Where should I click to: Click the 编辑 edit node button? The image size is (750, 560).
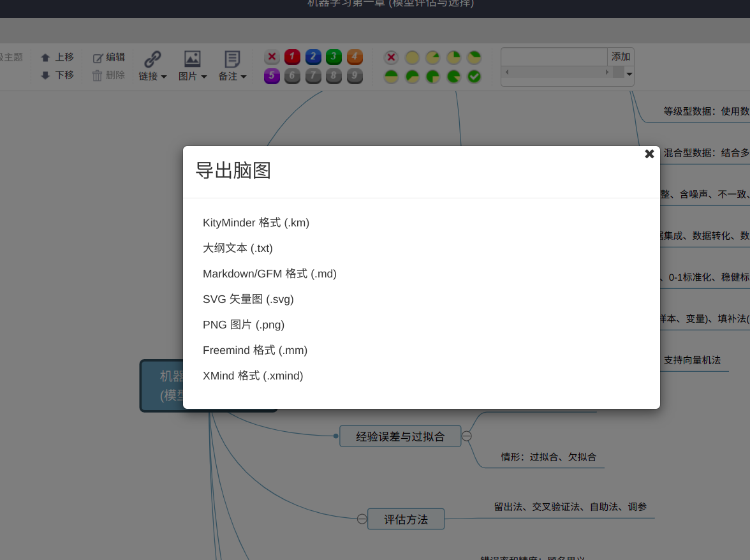click(109, 57)
